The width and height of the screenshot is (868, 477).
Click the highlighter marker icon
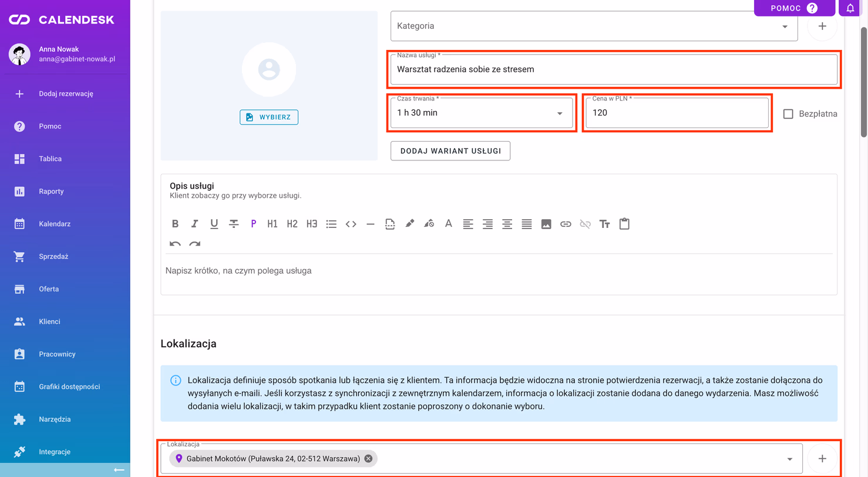[409, 224]
